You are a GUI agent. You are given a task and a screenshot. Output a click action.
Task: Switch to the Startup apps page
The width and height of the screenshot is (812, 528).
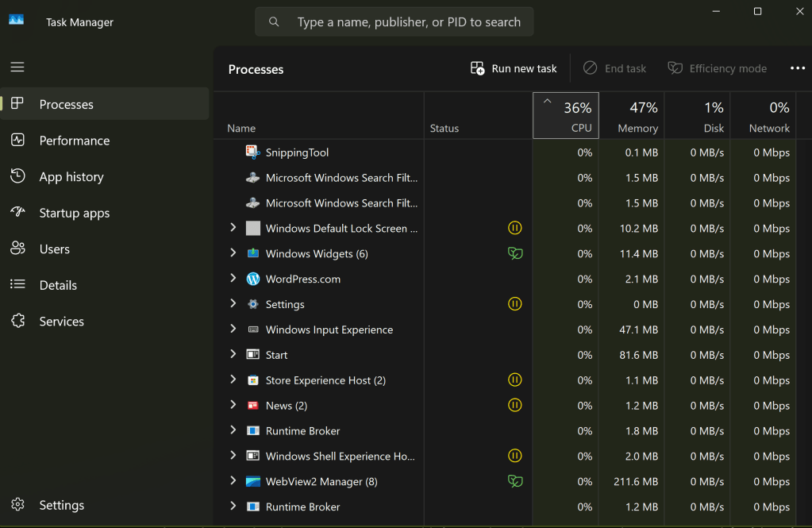[x=75, y=213]
